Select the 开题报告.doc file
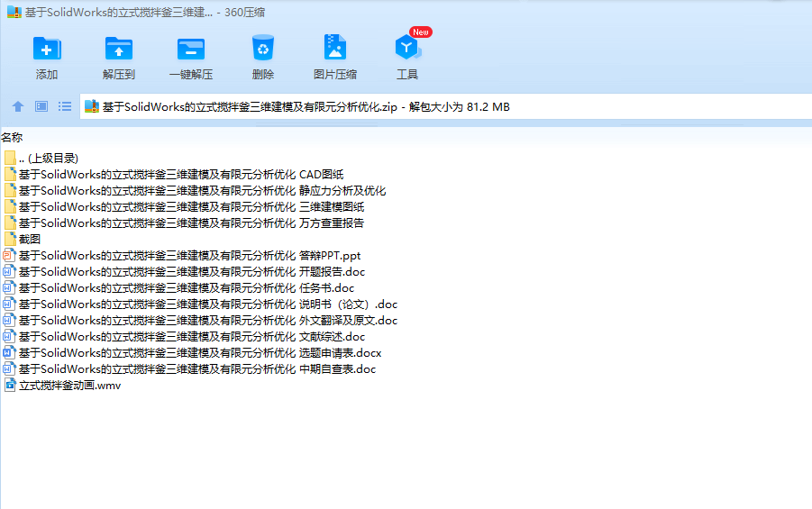 [185, 272]
